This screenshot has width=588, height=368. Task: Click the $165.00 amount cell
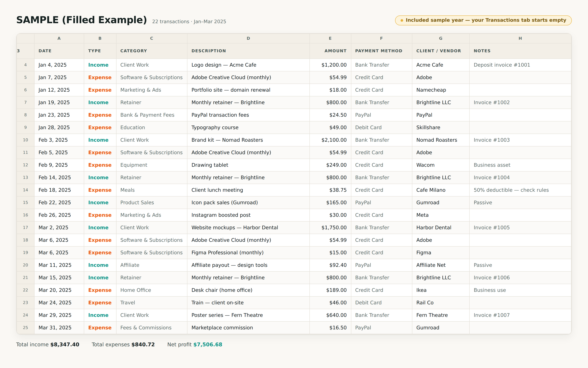(x=330, y=203)
